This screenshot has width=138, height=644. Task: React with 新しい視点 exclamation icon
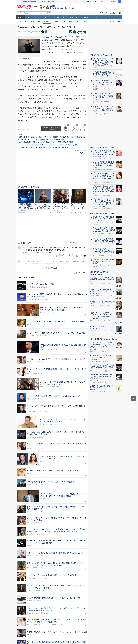point(83,128)
